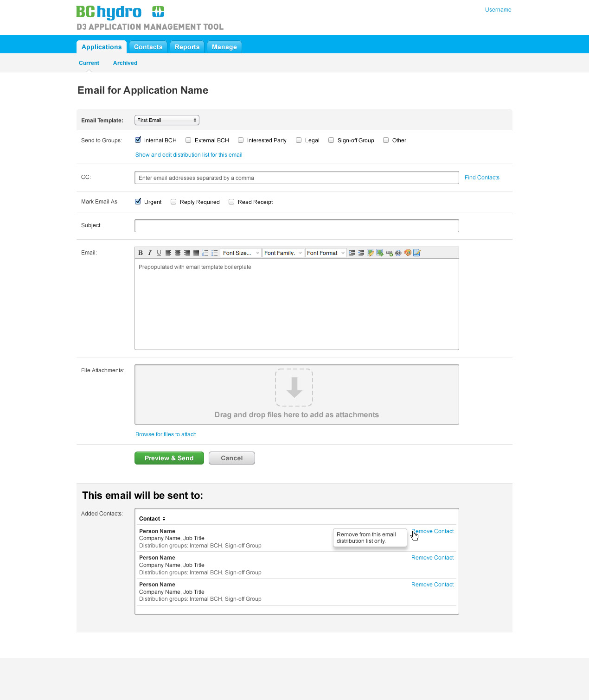Screen dimensions: 589x700
Task: Open the color palette icon
Action: pos(408,253)
